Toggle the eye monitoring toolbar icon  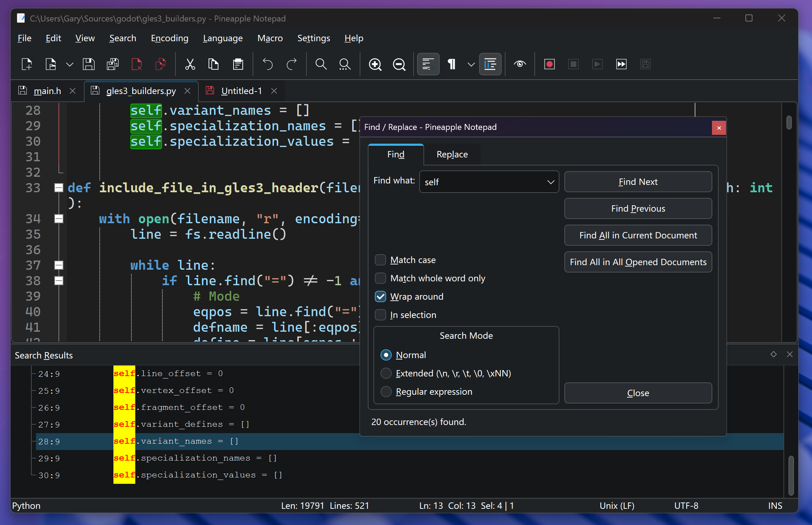(520, 64)
